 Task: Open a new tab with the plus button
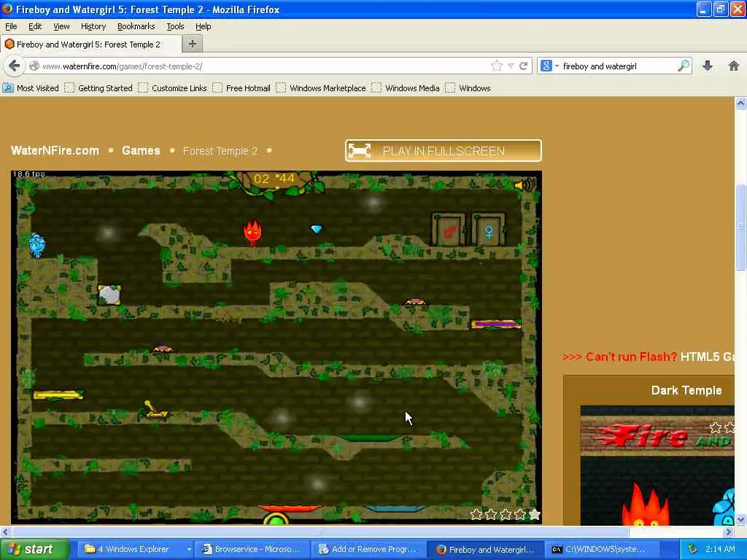(x=193, y=44)
